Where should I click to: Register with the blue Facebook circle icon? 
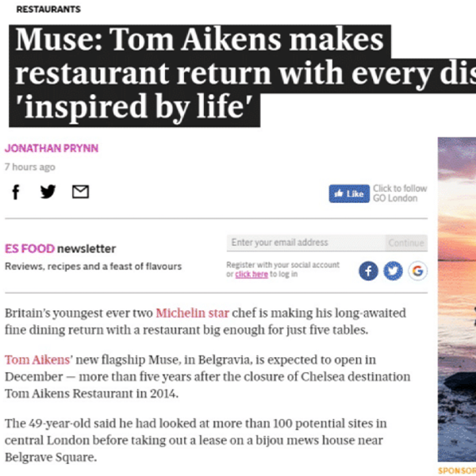coord(368,271)
